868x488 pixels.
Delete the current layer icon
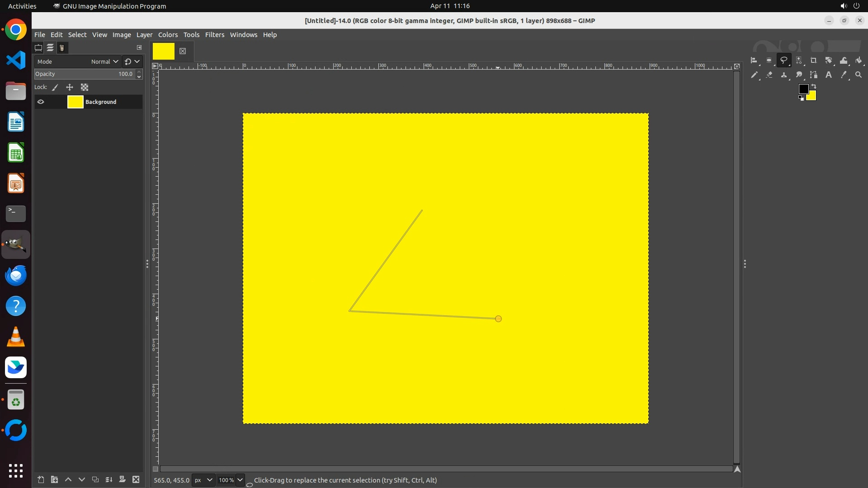[x=136, y=480]
